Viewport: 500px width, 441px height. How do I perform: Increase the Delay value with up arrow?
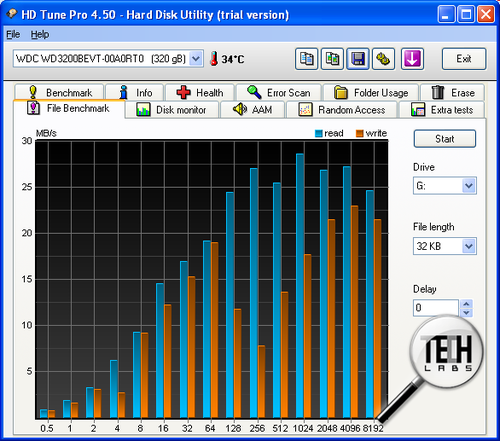(466, 304)
